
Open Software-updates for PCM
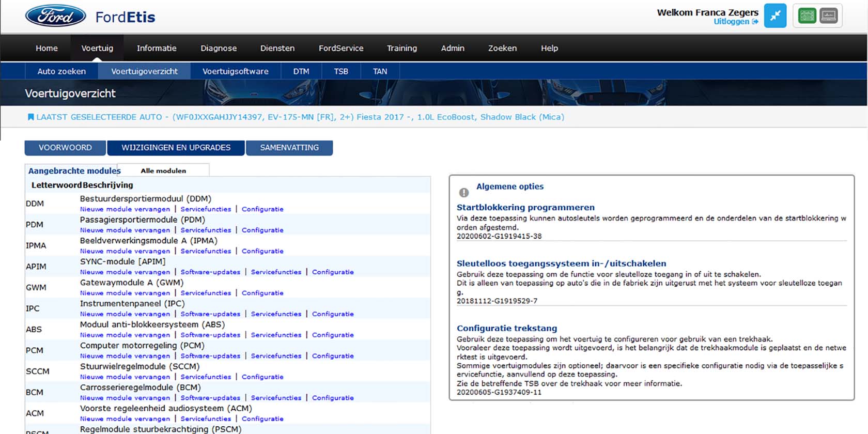(210, 356)
